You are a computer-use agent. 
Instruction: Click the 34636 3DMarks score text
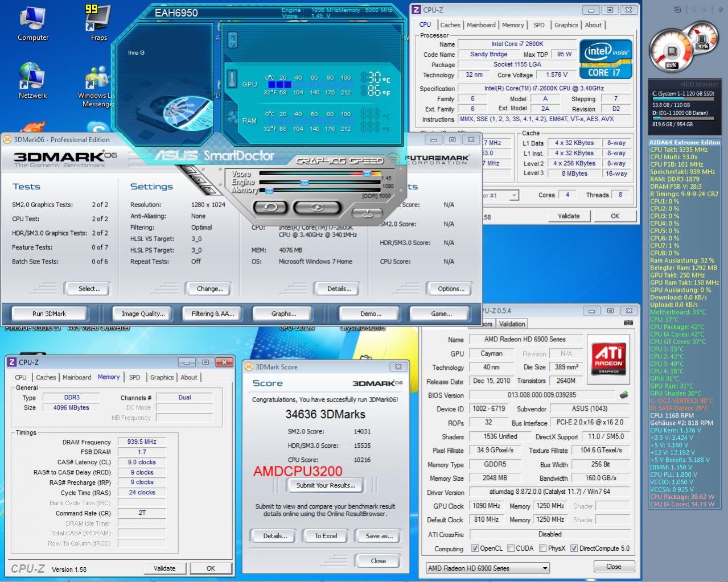point(325,414)
